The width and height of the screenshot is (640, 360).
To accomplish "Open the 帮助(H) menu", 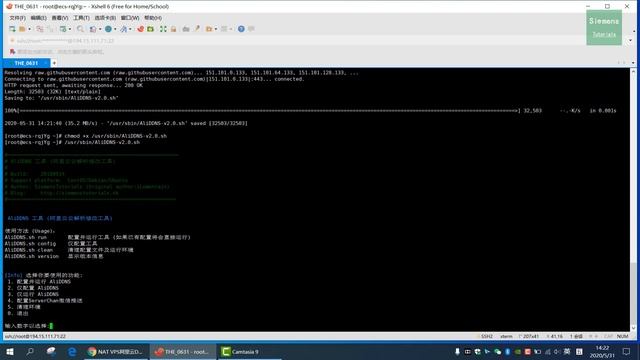I will 153,18.
